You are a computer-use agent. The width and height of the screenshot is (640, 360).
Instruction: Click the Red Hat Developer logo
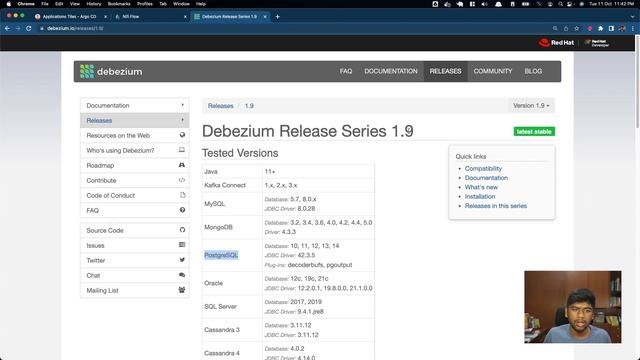click(597, 43)
